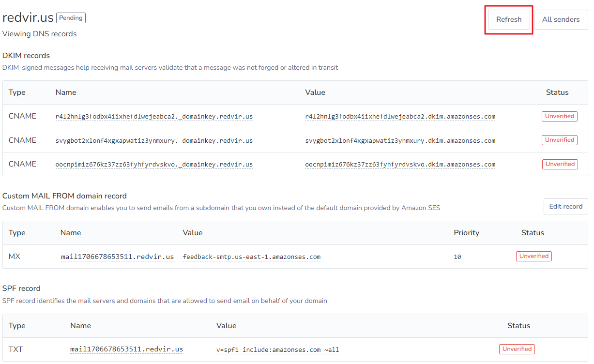This screenshot has height=364, width=594.
Task: Open the All senders page
Action: (x=561, y=20)
